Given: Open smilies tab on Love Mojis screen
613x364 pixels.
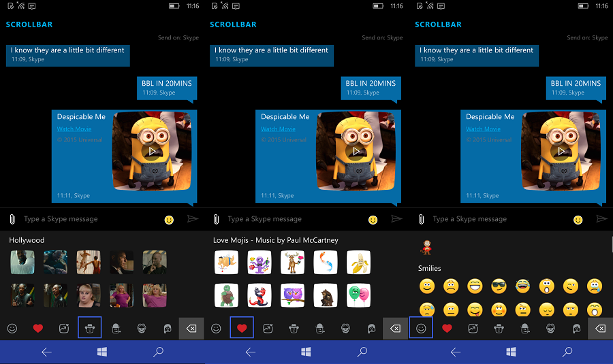Looking at the screenshot, I should pos(216,329).
